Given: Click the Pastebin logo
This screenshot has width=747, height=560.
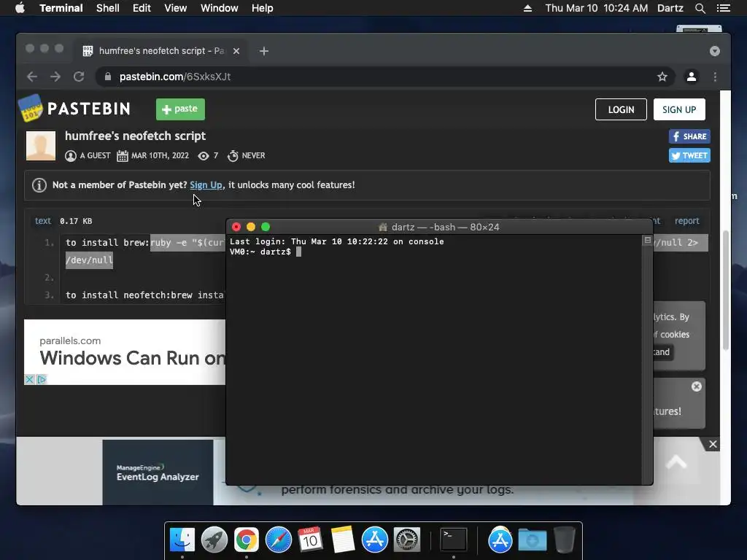Looking at the screenshot, I should click(74, 109).
